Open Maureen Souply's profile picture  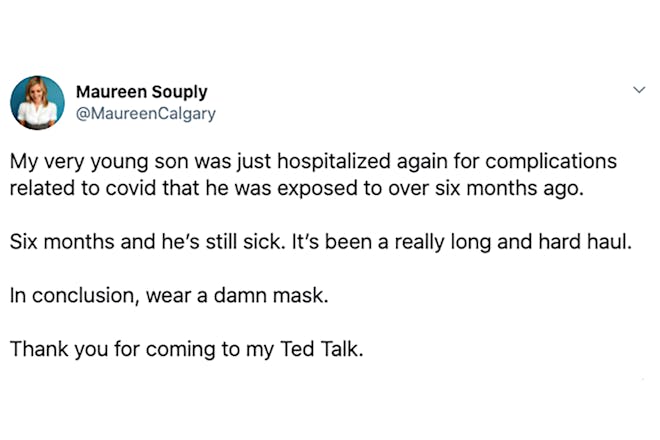coord(37,103)
